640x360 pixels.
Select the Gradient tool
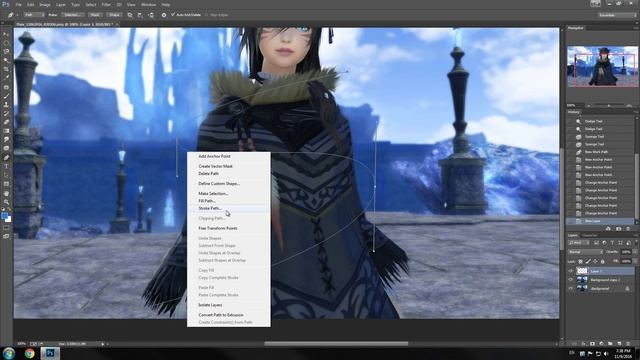point(6,131)
